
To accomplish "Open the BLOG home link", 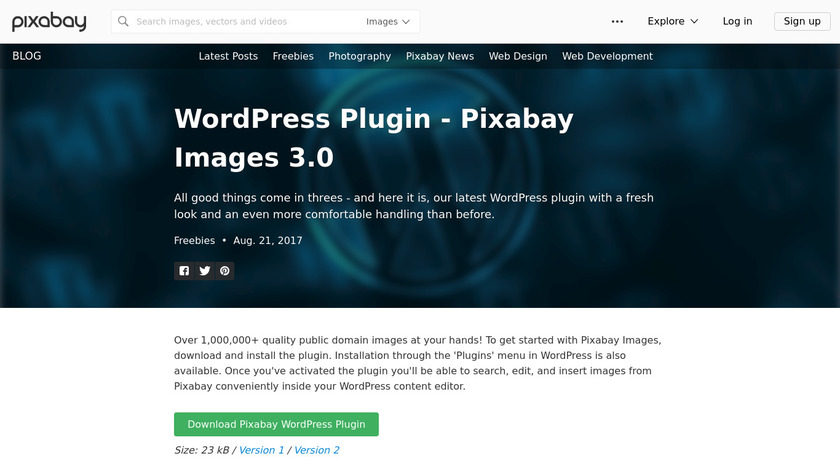I will (27, 56).
